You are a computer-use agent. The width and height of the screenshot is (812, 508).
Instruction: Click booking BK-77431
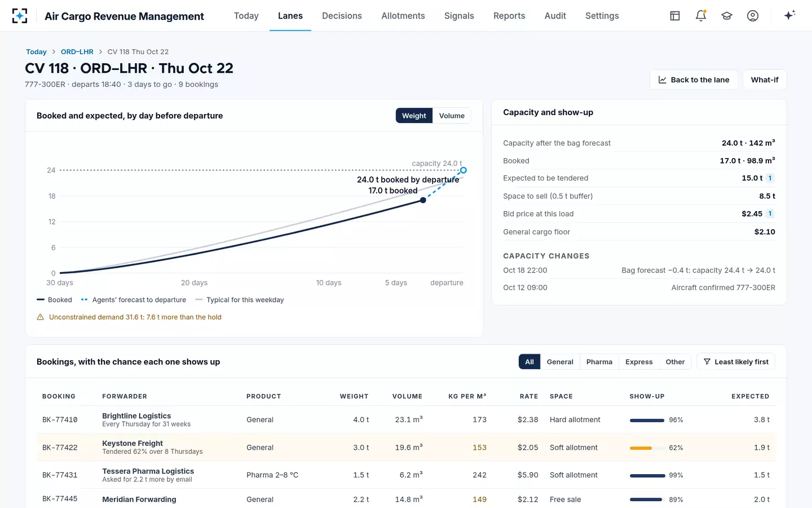click(60, 475)
